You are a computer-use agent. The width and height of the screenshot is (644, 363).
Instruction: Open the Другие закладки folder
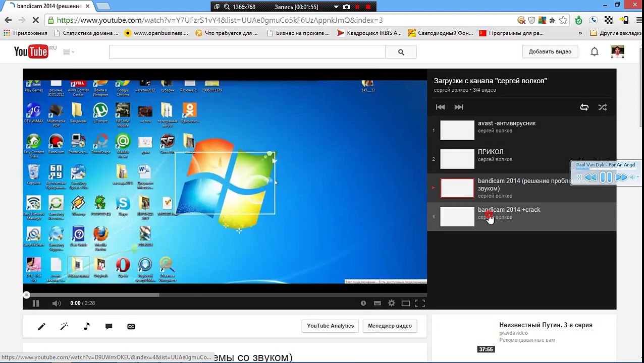click(x=616, y=33)
